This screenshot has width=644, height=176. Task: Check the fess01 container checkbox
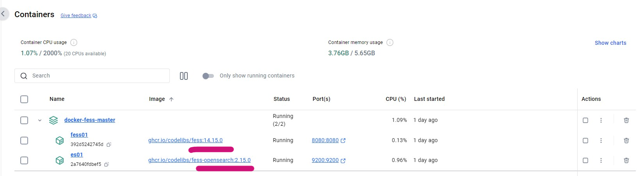(x=24, y=141)
